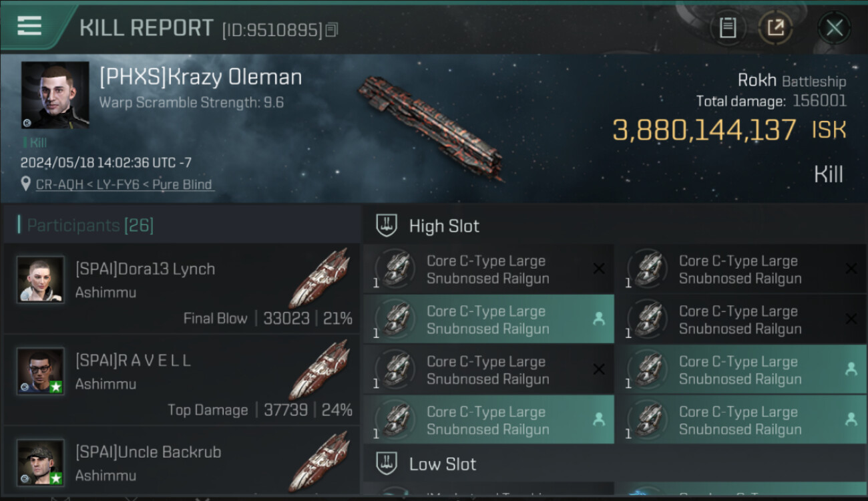The height and width of the screenshot is (501, 868).
Task: Select the Participants [26] tab header
Action: point(89,225)
